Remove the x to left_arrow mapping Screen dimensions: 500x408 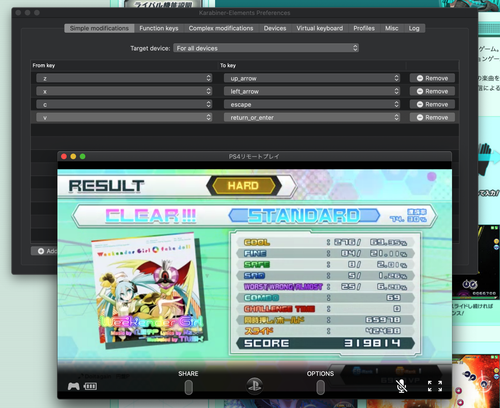click(x=432, y=91)
